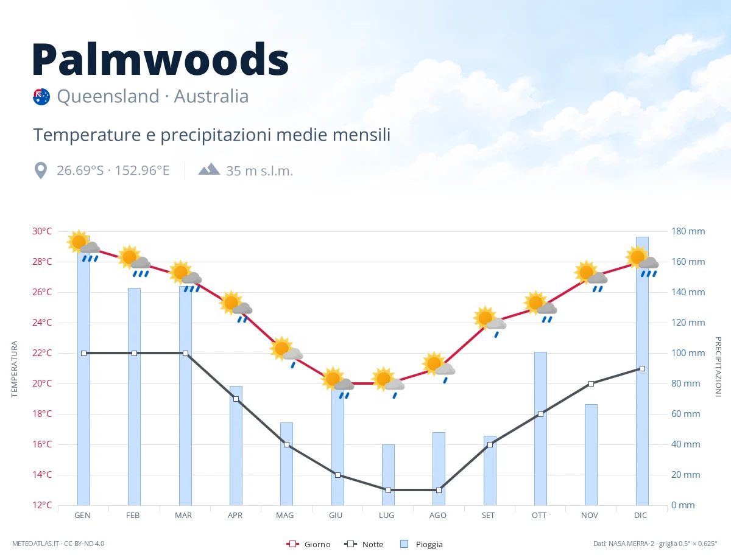Click the 60 mm axis label
731x560 pixels.
(x=686, y=414)
